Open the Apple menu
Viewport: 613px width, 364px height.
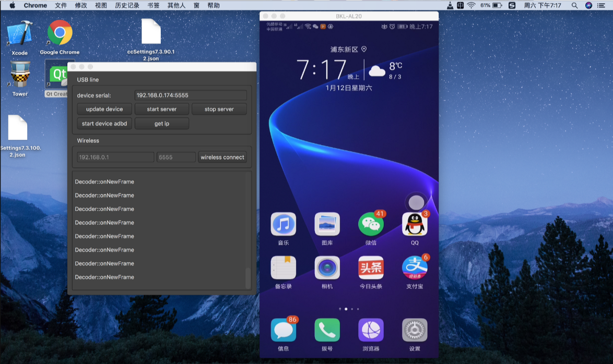click(12, 5)
